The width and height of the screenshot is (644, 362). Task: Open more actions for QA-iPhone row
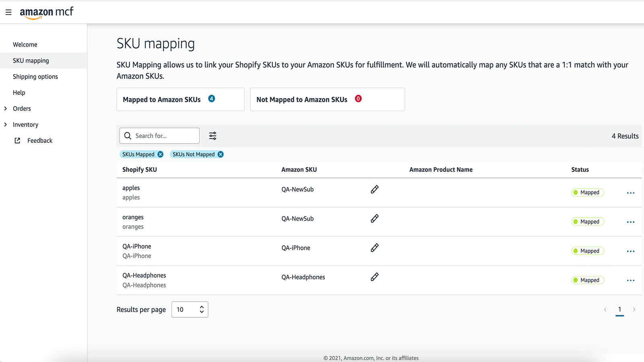pos(631,251)
